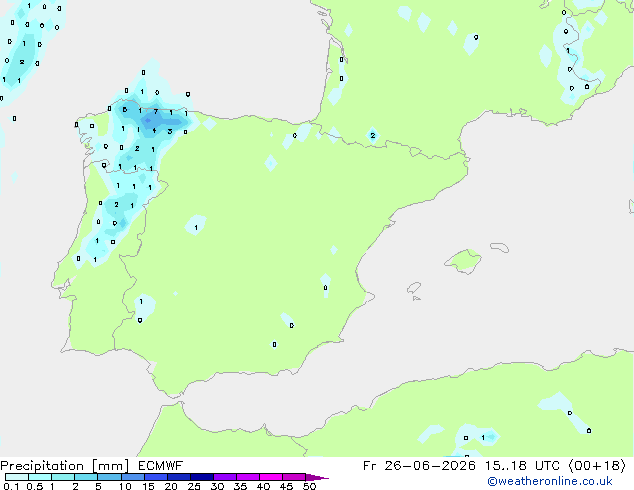Click the '2' value over the Pyrenees
The height and width of the screenshot is (490, 634).
click(373, 135)
